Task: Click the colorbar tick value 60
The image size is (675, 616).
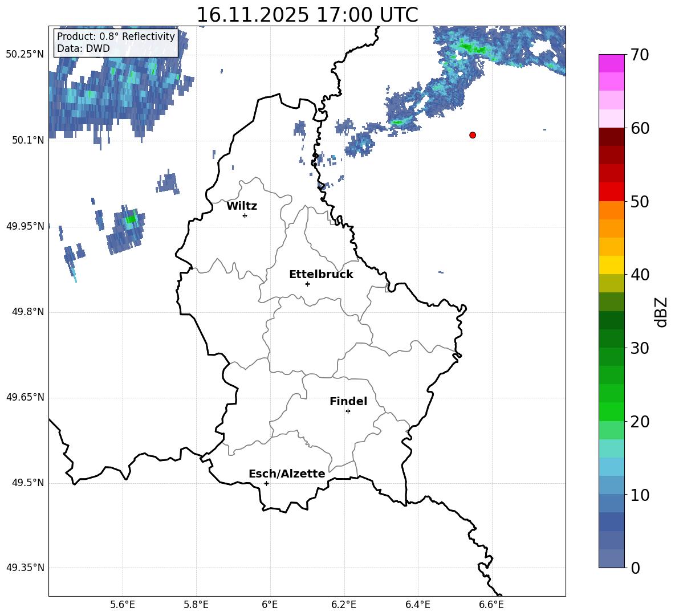Action: 640,128
